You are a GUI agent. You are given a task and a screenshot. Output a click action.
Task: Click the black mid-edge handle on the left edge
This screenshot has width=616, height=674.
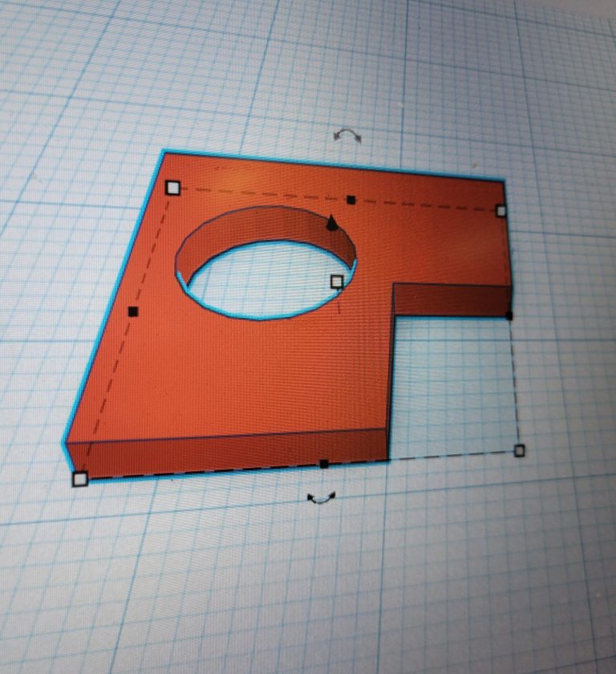[x=133, y=311]
